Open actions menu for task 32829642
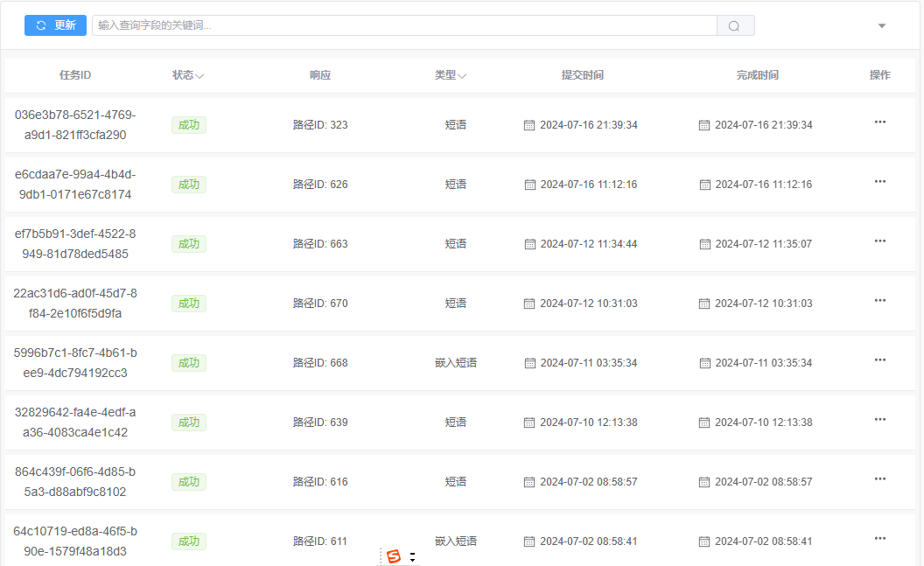 (879, 419)
